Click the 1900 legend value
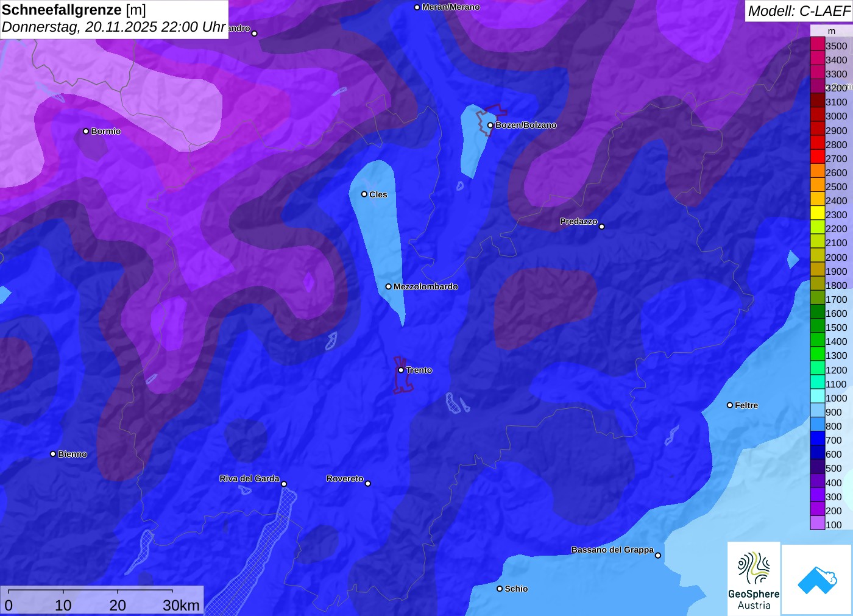Image resolution: width=853 pixels, height=616 pixels. pyautogui.click(x=837, y=271)
